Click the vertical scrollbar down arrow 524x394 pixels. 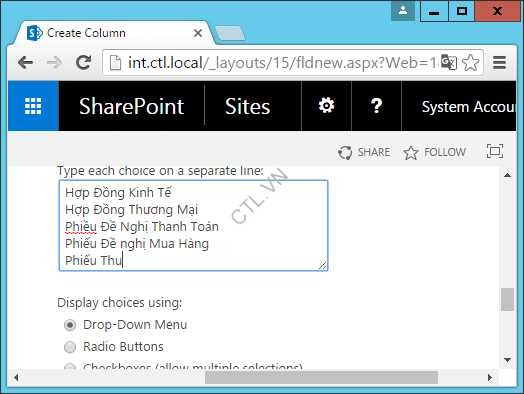coord(507,360)
